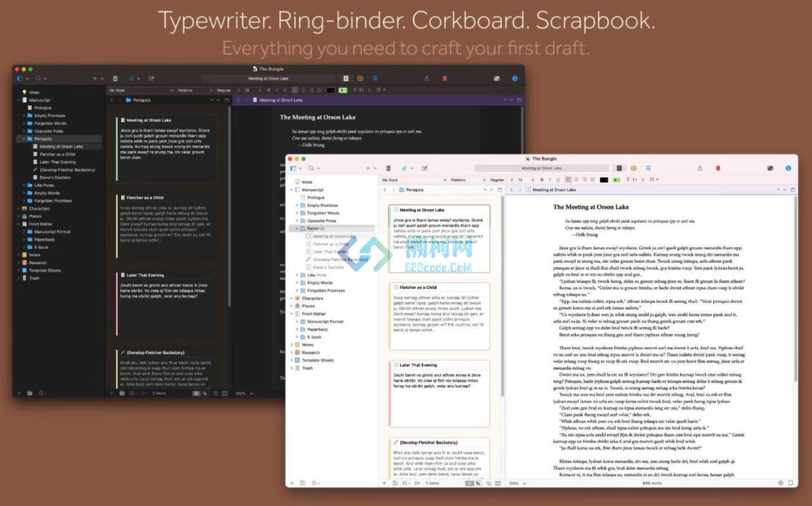Click search magnifier in light window toolbar
812x506 pixels.
point(311,168)
